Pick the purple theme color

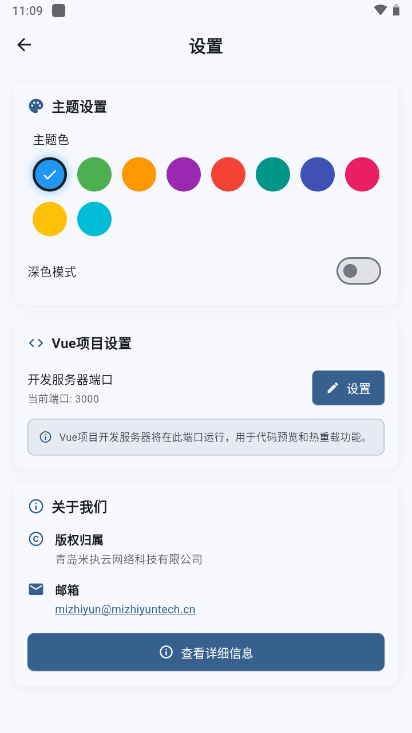click(184, 174)
